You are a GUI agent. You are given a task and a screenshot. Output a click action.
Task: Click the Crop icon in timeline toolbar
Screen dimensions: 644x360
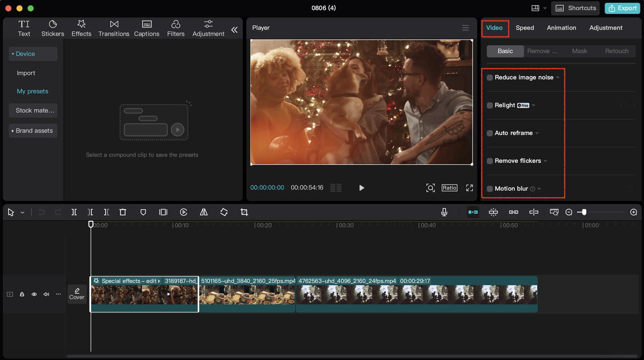coord(244,212)
